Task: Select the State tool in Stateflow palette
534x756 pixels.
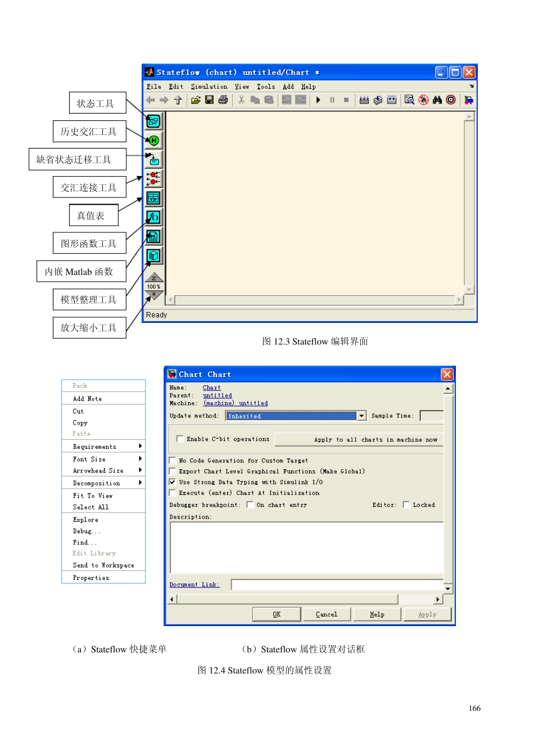Action: [x=153, y=121]
